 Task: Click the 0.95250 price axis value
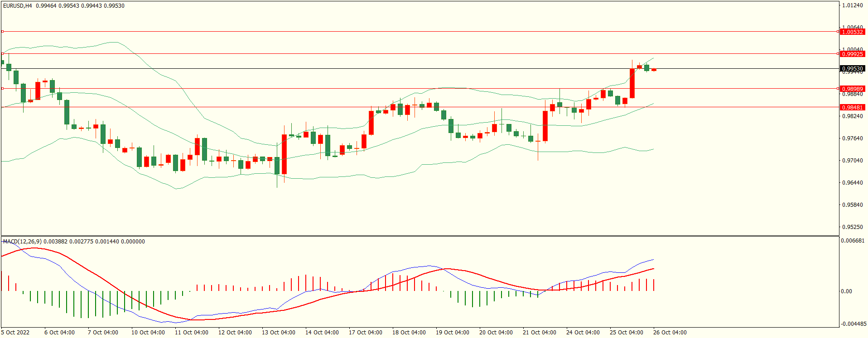click(852, 227)
